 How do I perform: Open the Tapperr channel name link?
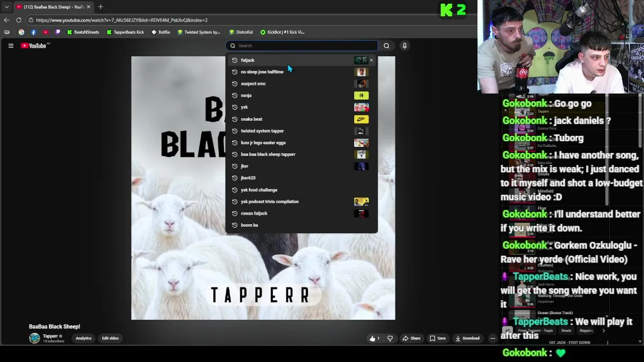point(50,336)
